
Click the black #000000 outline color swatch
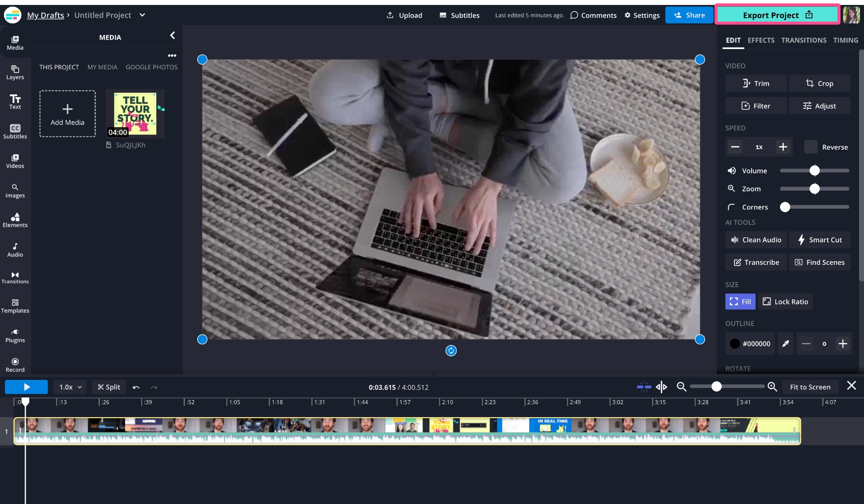[x=734, y=343]
